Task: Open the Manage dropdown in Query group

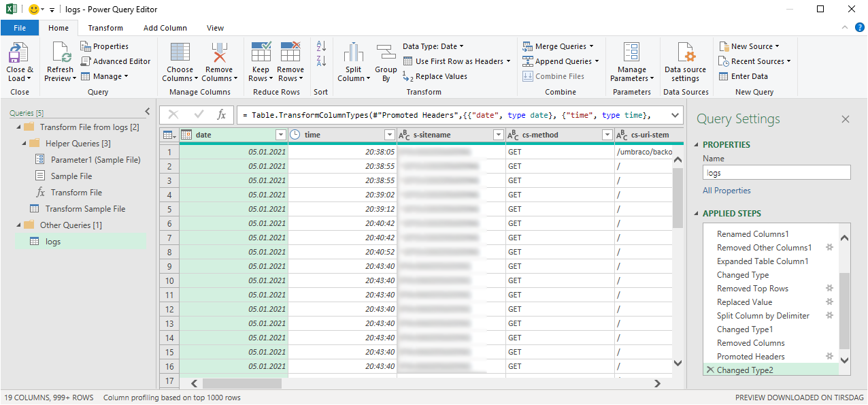Action: pos(104,76)
